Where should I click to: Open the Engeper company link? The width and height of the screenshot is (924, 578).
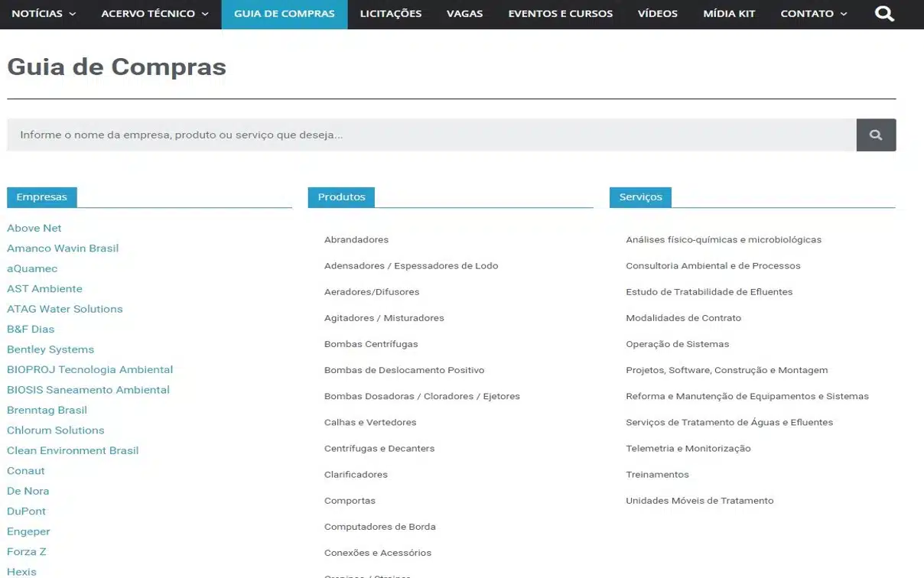tap(28, 532)
